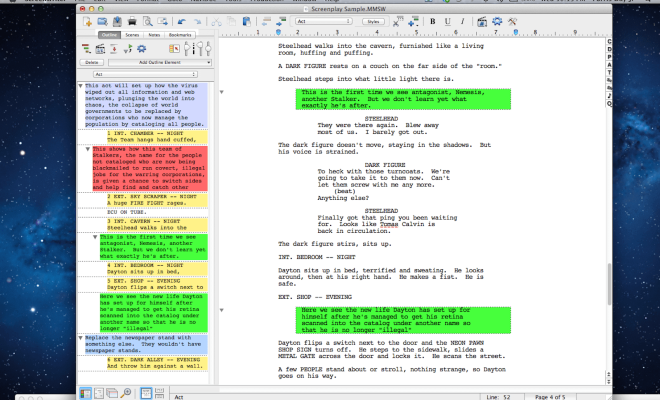The image size is (660, 400).
Task: Click the 'D' element shortcut on right edge
Action: 609,49
